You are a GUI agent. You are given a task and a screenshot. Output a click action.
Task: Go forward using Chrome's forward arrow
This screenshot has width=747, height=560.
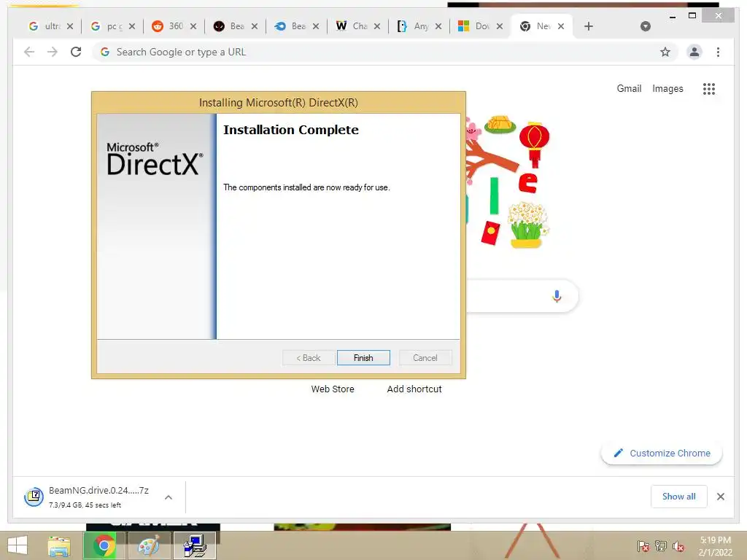click(x=53, y=52)
